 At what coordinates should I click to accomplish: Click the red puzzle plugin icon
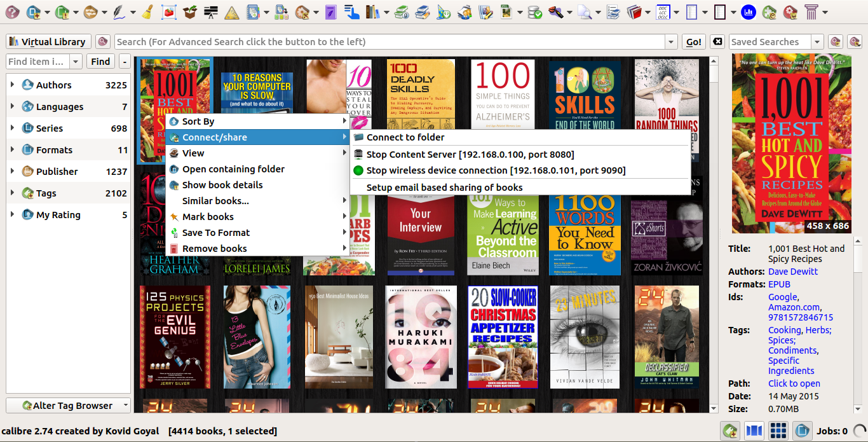click(790, 11)
